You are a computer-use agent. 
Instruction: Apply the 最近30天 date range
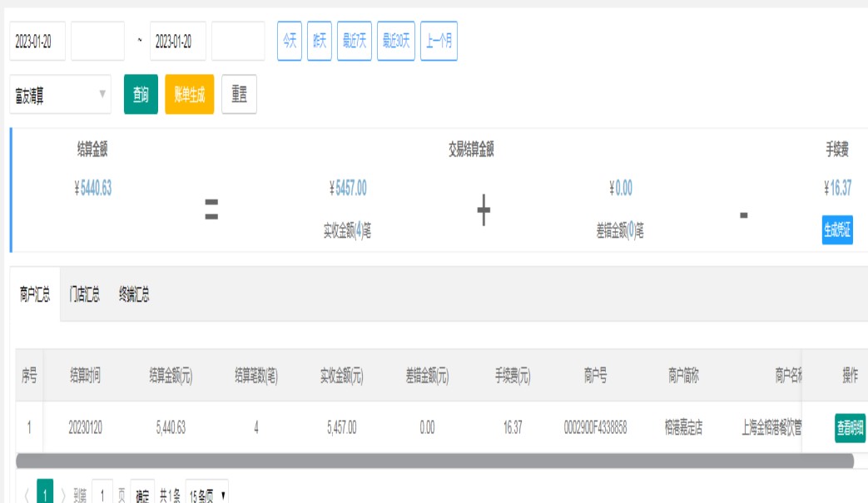click(395, 42)
